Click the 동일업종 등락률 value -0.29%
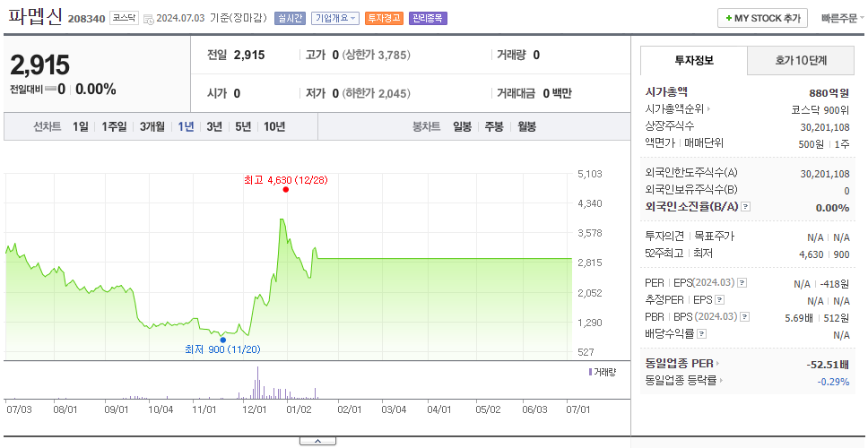 (833, 382)
